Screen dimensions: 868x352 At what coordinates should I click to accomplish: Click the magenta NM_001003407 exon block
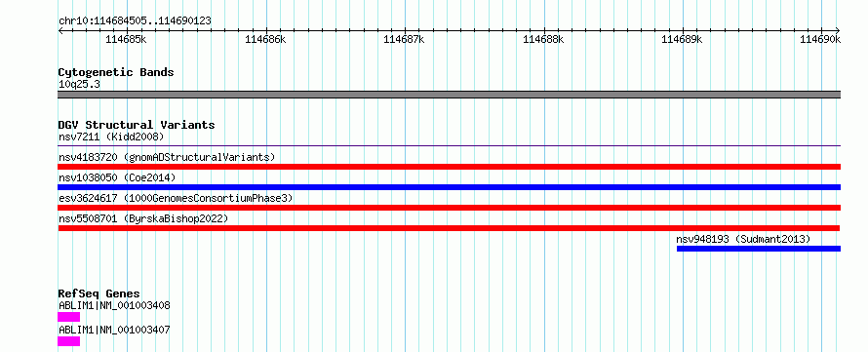click(68, 341)
